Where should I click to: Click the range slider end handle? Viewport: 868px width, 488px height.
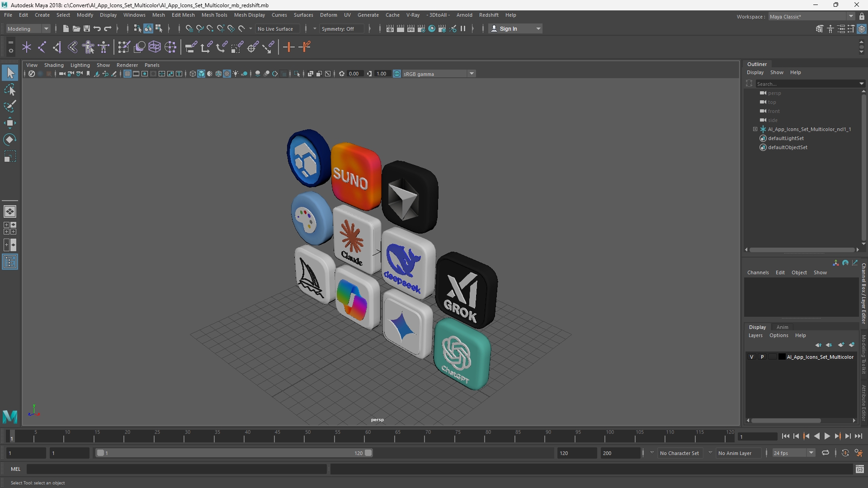(368, 453)
